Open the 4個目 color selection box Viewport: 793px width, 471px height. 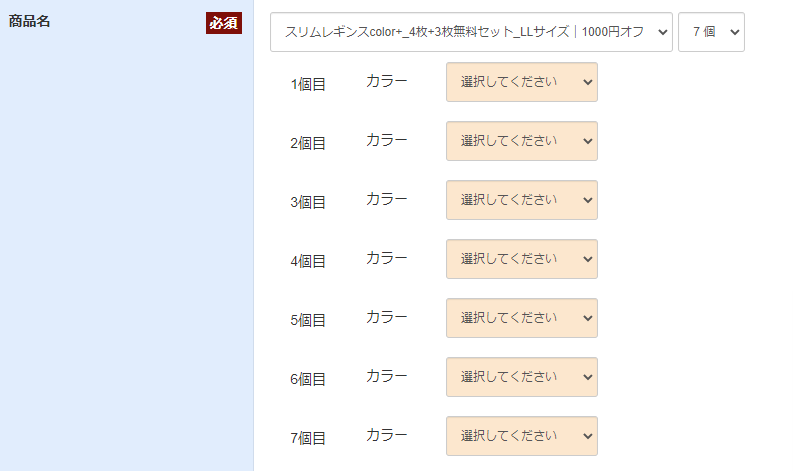click(521, 259)
